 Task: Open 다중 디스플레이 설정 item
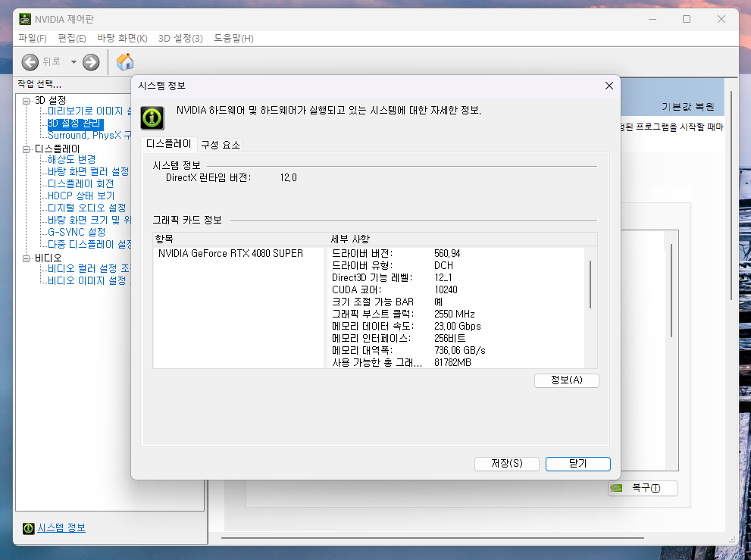[x=89, y=244]
